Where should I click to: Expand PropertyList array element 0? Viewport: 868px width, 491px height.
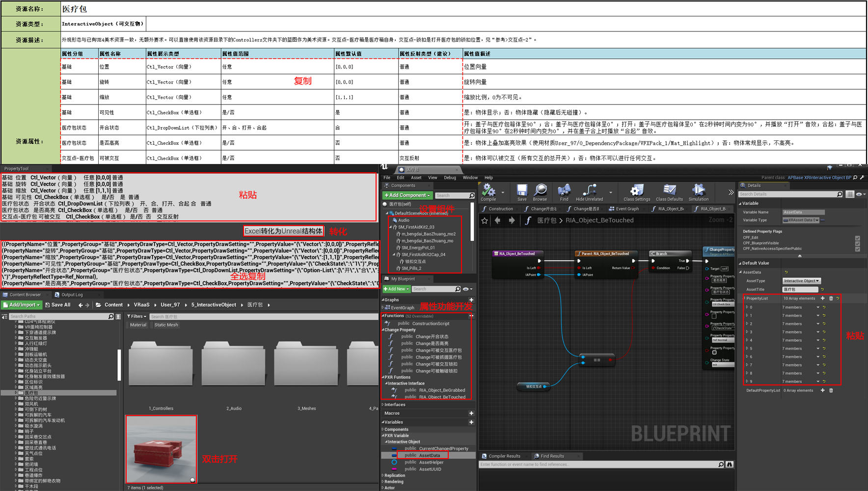coord(747,307)
